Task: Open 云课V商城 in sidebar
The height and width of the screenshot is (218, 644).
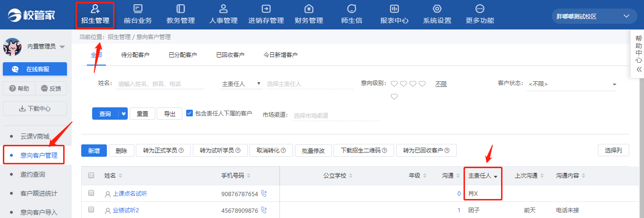Action: point(35,136)
